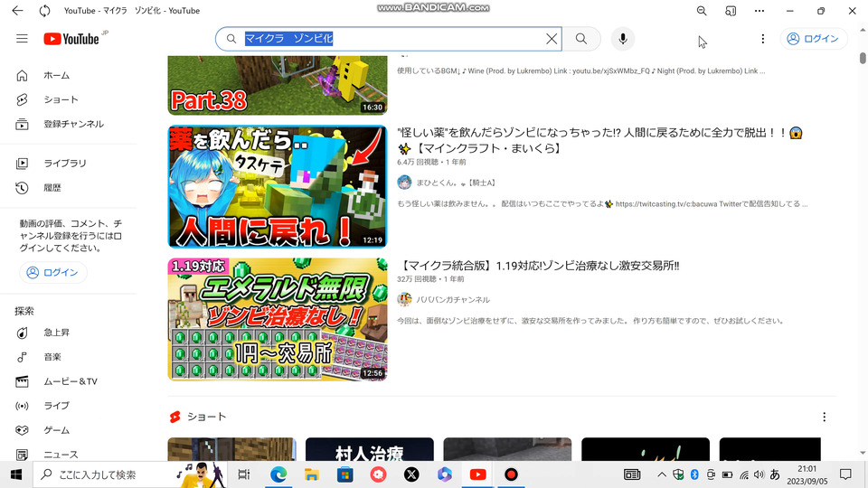Click the Bandicam record taskbar icon
868x488 pixels.
point(511,474)
